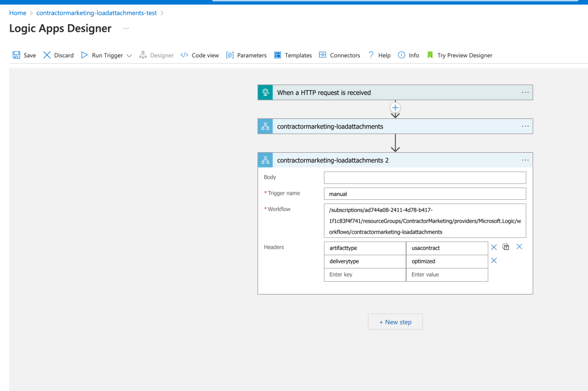Open ellipsis menu of contractormarketing-loadattachments 2
Screen dimensions: 588x391
tap(525, 160)
